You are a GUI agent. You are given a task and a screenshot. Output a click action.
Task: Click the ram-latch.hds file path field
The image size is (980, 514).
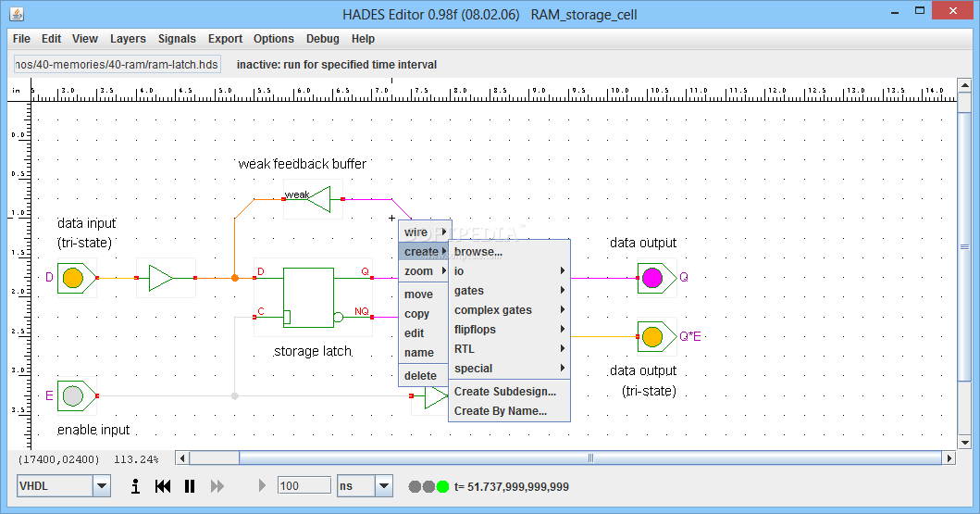tap(118, 65)
